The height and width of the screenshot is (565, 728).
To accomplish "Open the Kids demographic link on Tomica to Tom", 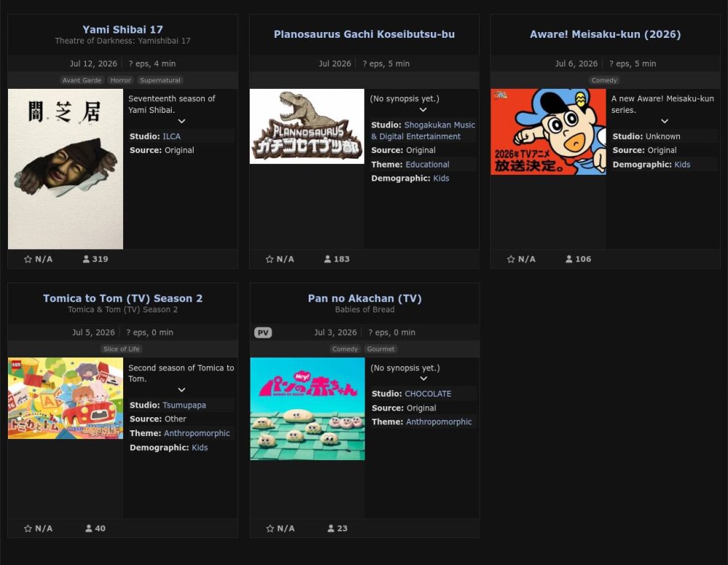I will [x=199, y=448].
